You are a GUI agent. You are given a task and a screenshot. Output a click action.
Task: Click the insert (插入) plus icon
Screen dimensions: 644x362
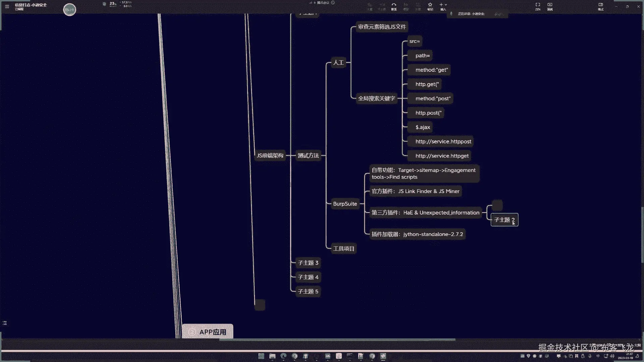[x=441, y=5]
